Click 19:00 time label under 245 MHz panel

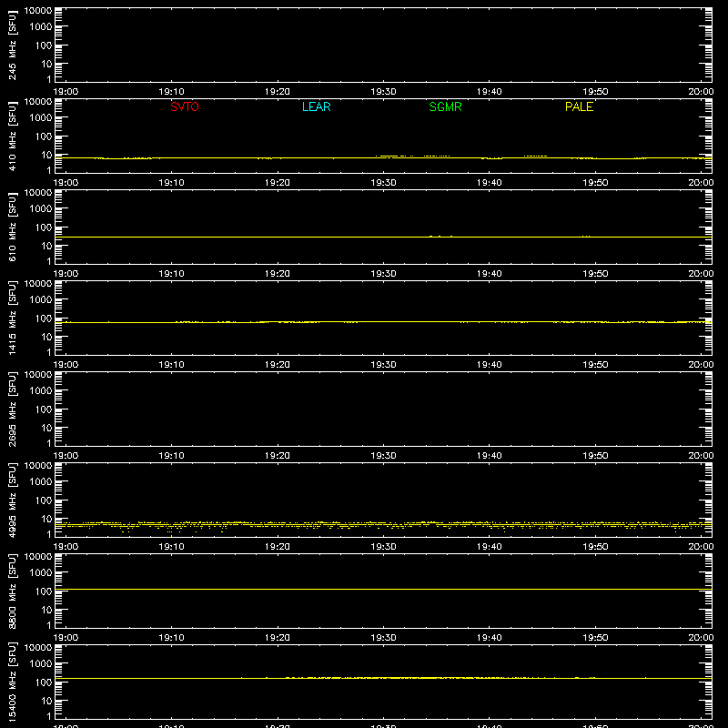pos(66,92)
